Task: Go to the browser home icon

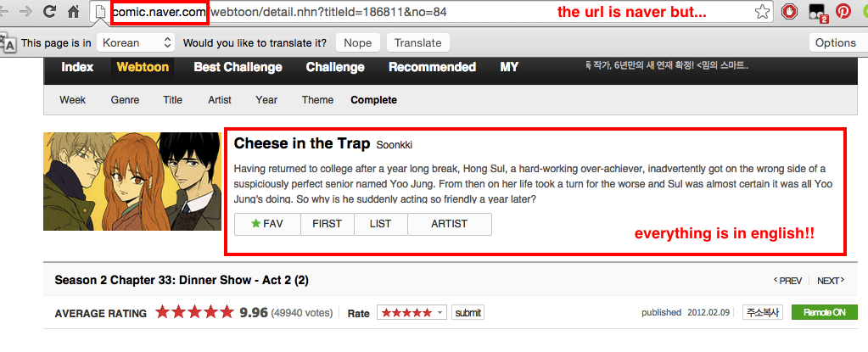Action: point(73,12)
